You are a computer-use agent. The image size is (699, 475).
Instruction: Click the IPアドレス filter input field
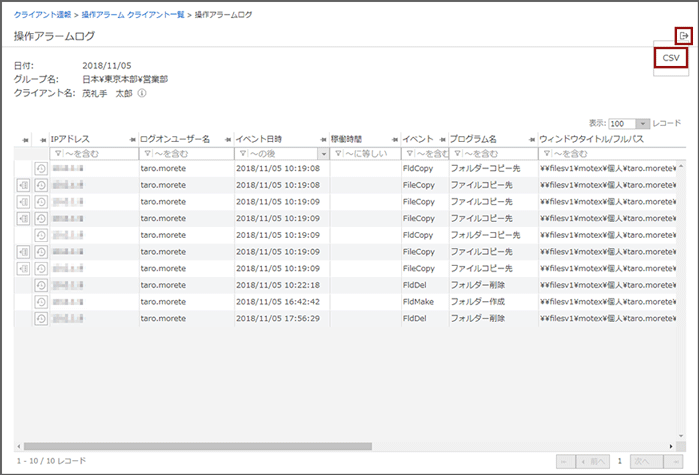tap(95, 154)
